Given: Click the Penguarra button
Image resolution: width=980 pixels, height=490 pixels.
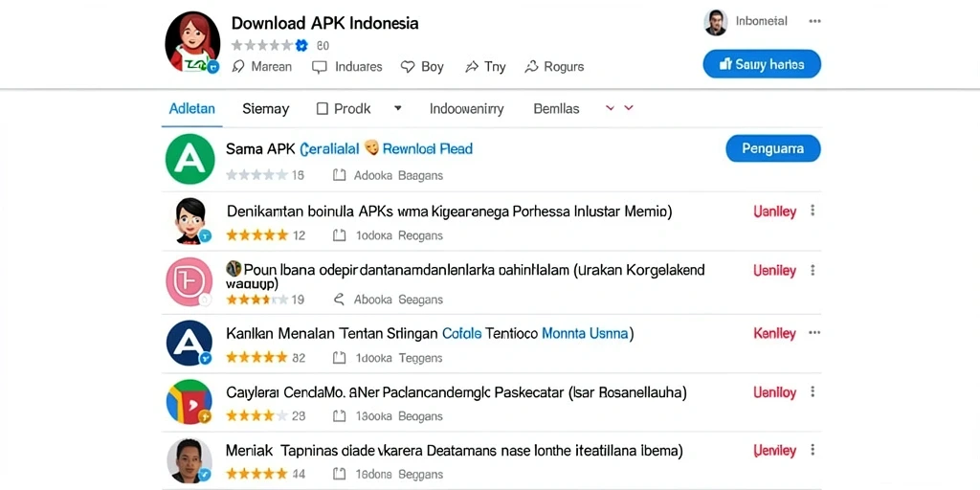Looking at the screenshot, I should tap(773, 148).
